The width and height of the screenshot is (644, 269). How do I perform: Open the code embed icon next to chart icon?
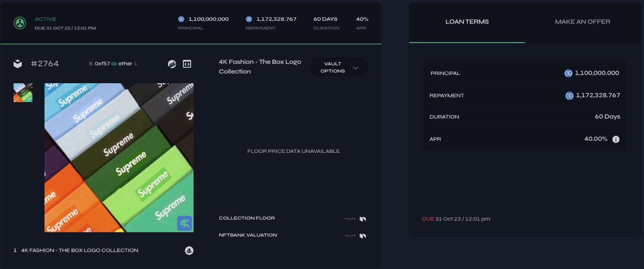tap(187, 63)
